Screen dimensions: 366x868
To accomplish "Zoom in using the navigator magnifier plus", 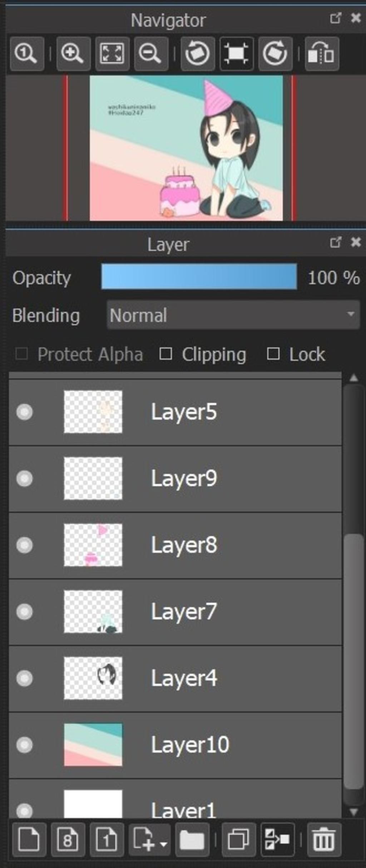I will pos(73,54).
